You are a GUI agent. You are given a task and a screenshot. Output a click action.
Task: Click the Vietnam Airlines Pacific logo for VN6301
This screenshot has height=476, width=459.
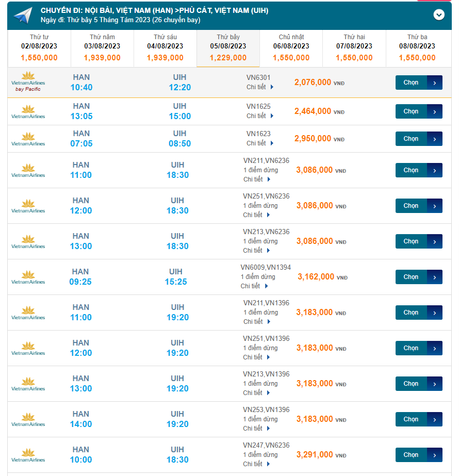click(28, 83)
